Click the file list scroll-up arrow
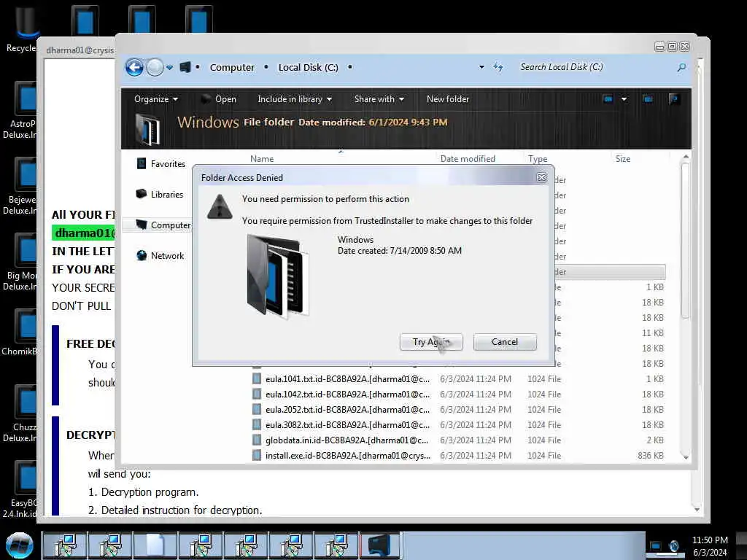This screenshot has height=560, width=747. (686, 157)
